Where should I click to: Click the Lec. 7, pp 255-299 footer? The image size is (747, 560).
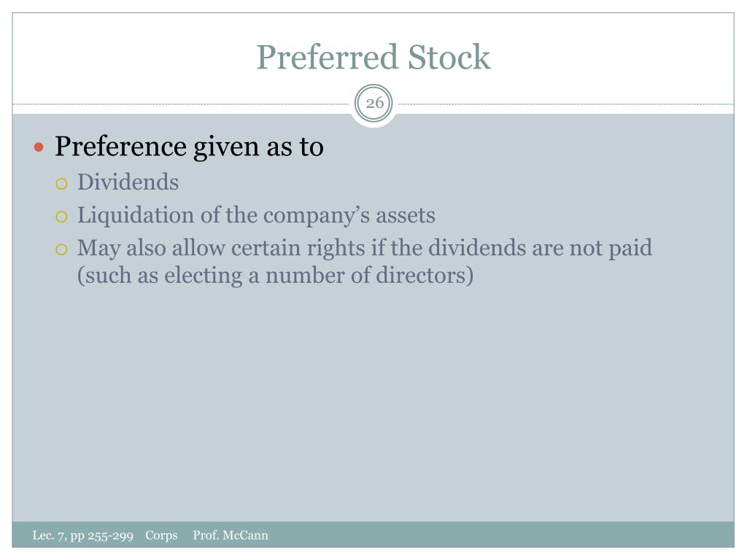(x=83, y=536)
